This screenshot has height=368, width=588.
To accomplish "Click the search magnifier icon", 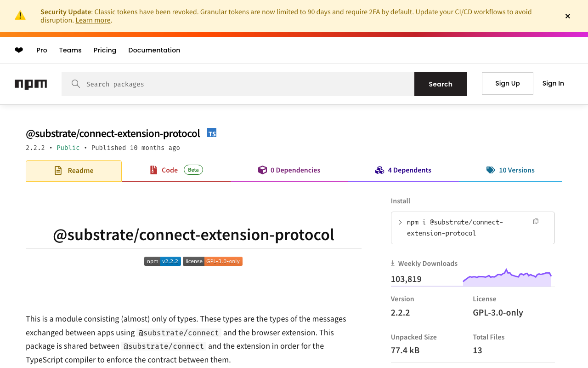I will click(x=76, y=84).
